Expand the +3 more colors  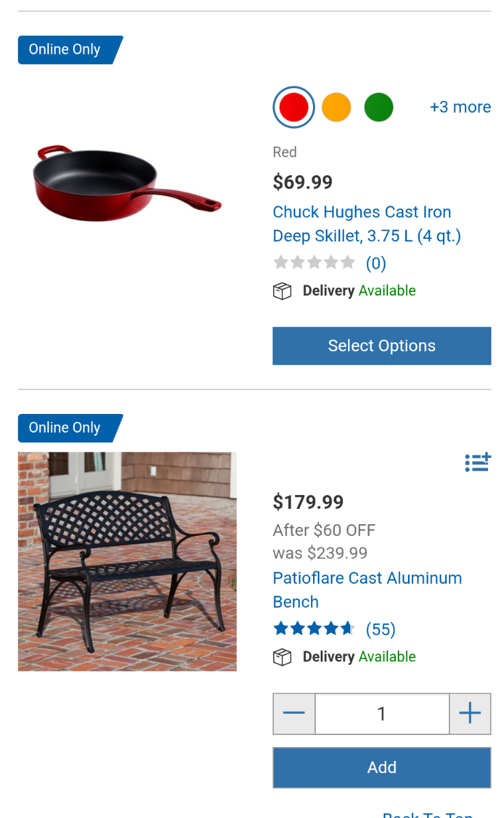point(460,107)
